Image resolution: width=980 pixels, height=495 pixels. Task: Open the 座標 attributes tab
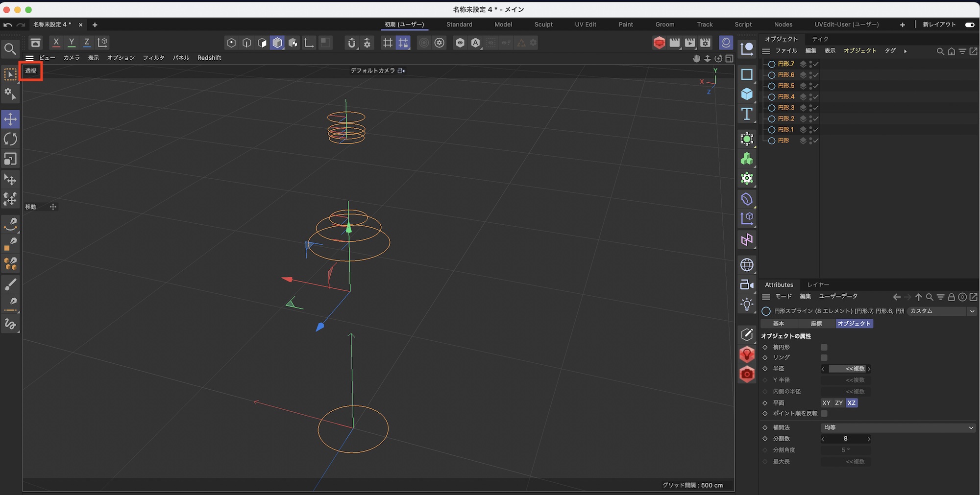pyautogui.click(x=816, y=324)
